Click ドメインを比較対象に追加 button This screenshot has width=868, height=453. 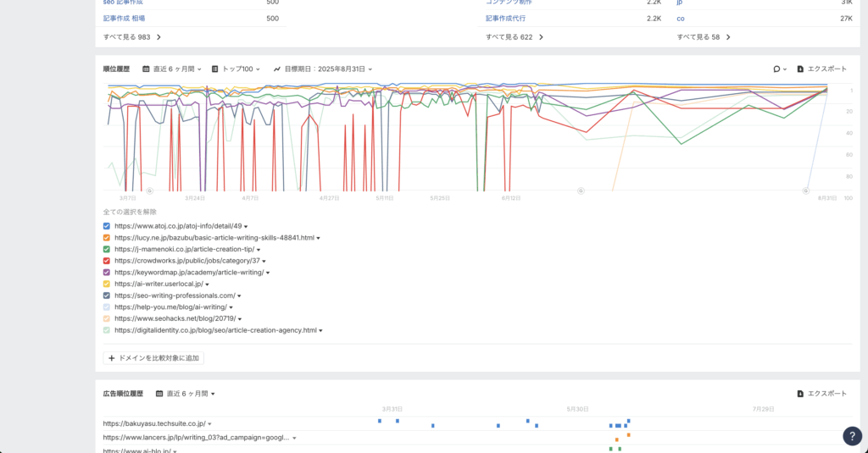click(x=153, y=358)
